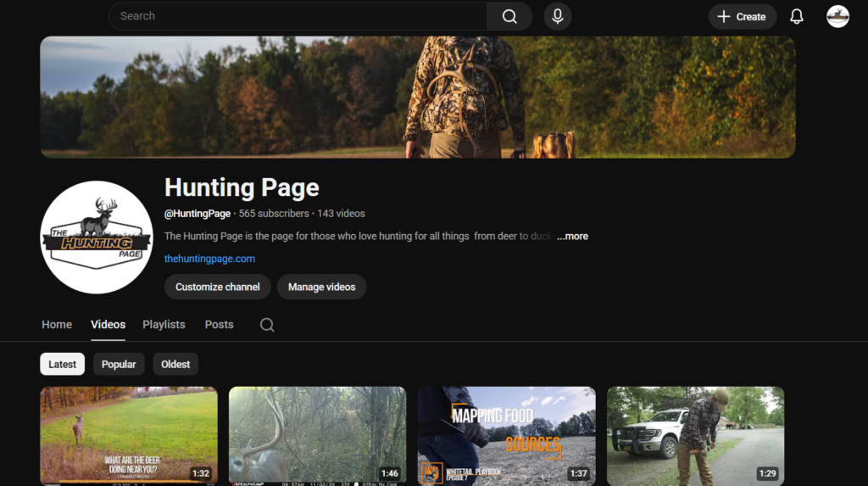Click in the Search input field
This screenshot has width=868, height=486.
coord(297,16)
